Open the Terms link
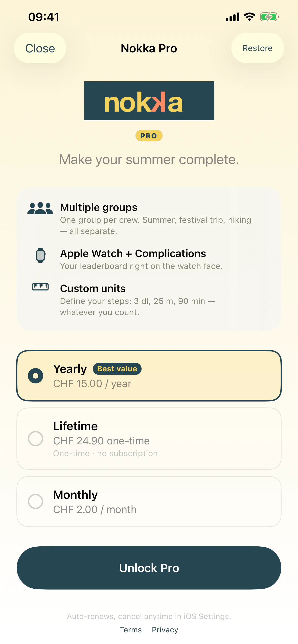The width and height of the screenshot is (298, 644). tap(131, 630)
